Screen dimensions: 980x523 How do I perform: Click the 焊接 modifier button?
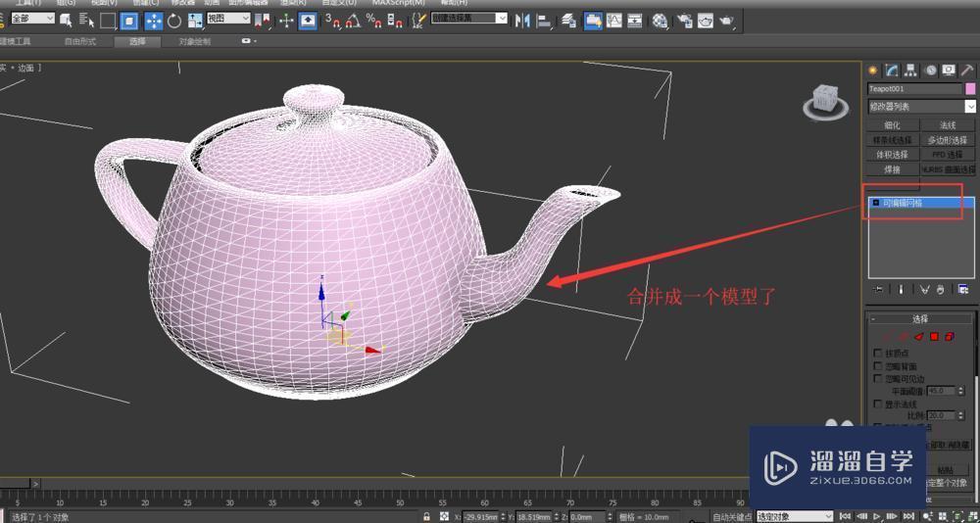(893, 170)
